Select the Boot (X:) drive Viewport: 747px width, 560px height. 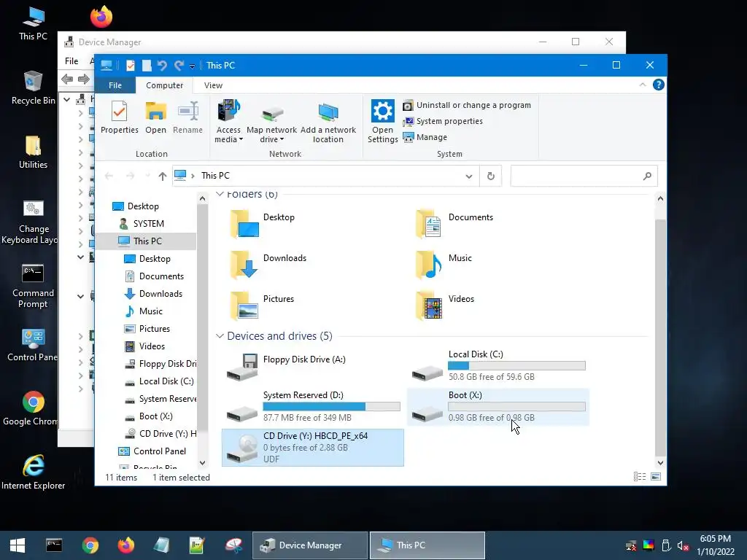pyautogui.click(x=498, y=407)
